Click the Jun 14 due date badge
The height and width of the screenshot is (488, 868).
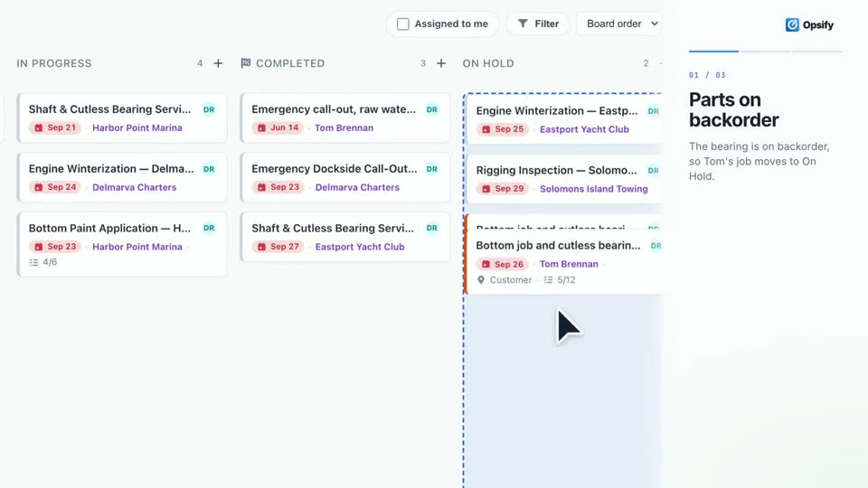coord(278,127)
